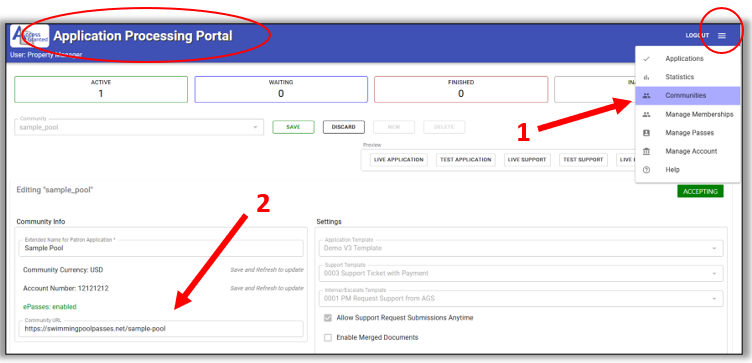Click the Access Granted logo
This screenshot has height=363, width=752.
30,36
